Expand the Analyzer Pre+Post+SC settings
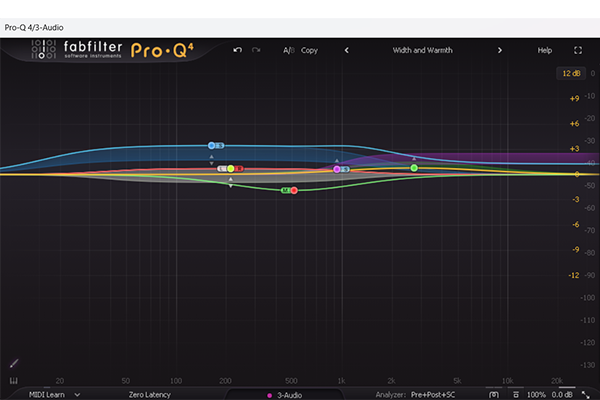 (440, 395)
